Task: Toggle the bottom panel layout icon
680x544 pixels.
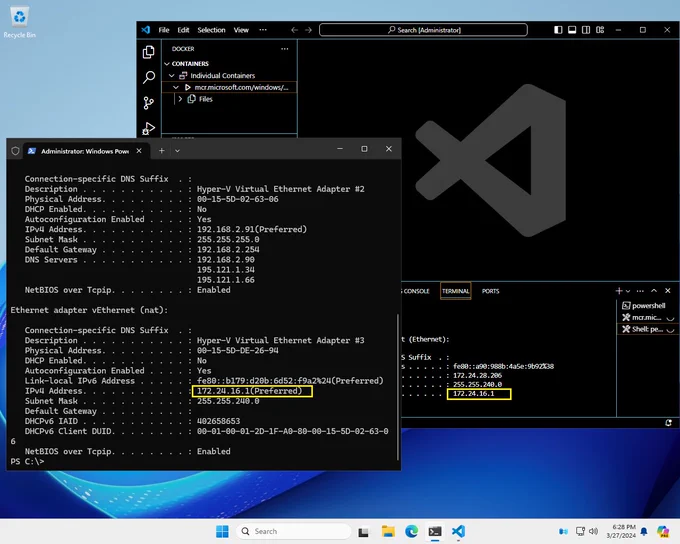Action: (572, 30)
